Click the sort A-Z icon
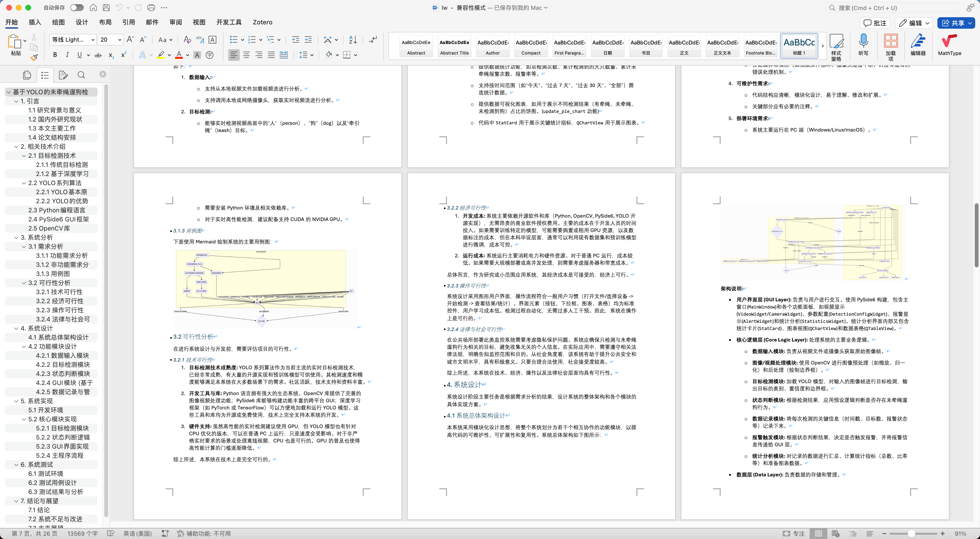 click(353, 39)
